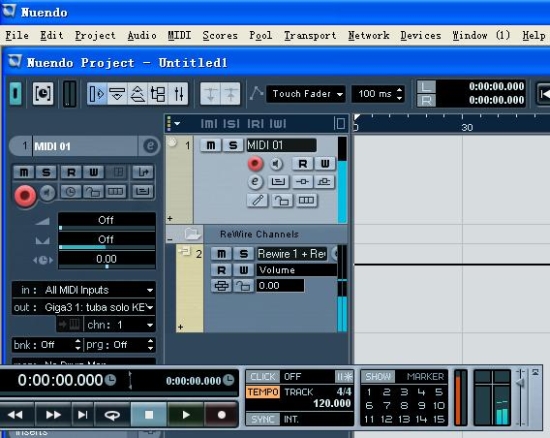Enable Read automation in the Inspector
This screenshot has width=550, height=438.
(x=71, y=172)
